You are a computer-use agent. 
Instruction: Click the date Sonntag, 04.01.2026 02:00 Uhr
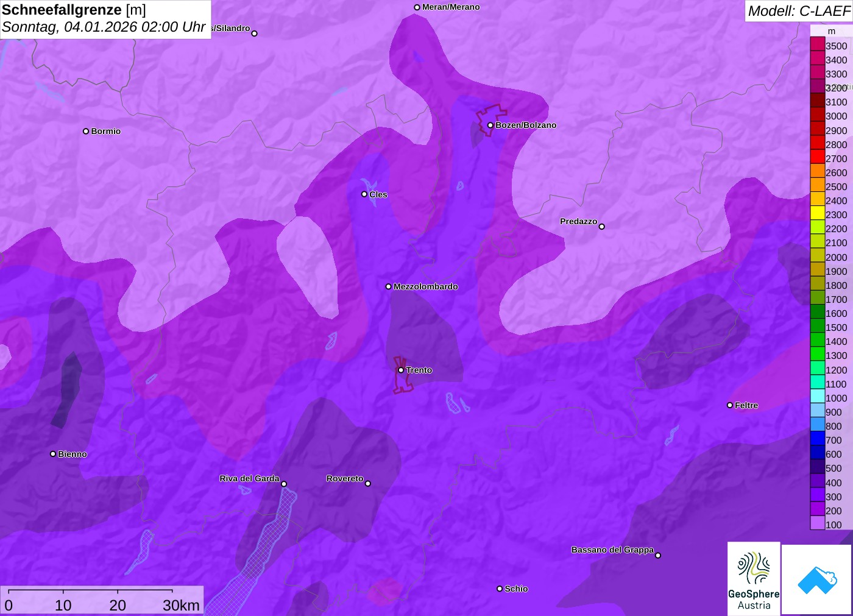pyautogui.click(x=104, y=27)
